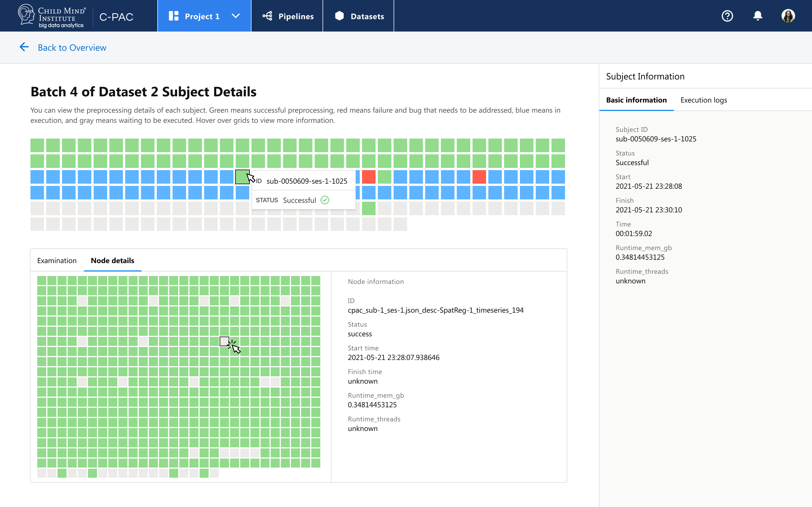
Task: Click the Back to Overview link
Action: point(72,47)
